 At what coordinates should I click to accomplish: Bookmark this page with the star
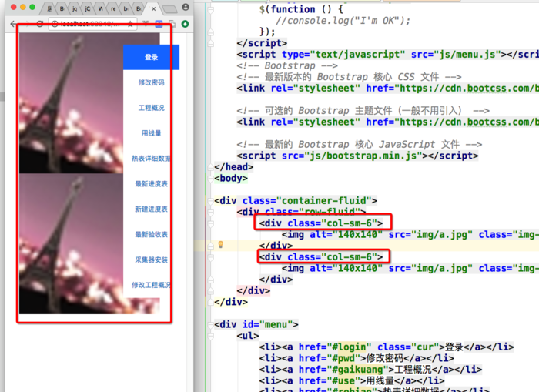tap(130, 24)
